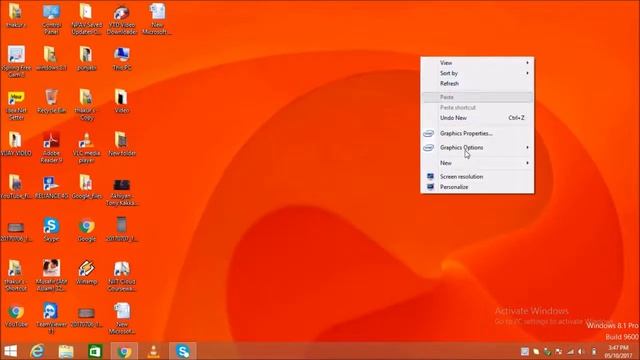This screenshot has height=360, width=640.
Task: Open the Windows Start button
Action: (10, 351)
